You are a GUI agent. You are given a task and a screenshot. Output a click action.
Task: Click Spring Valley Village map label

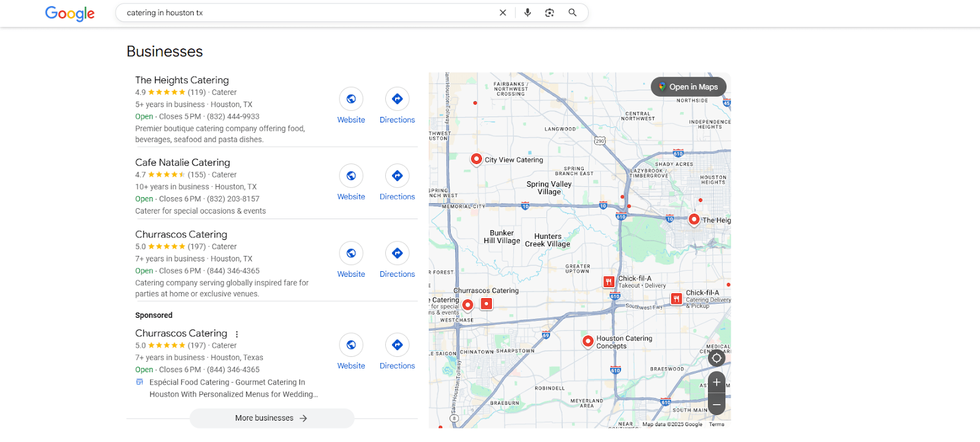549,188
